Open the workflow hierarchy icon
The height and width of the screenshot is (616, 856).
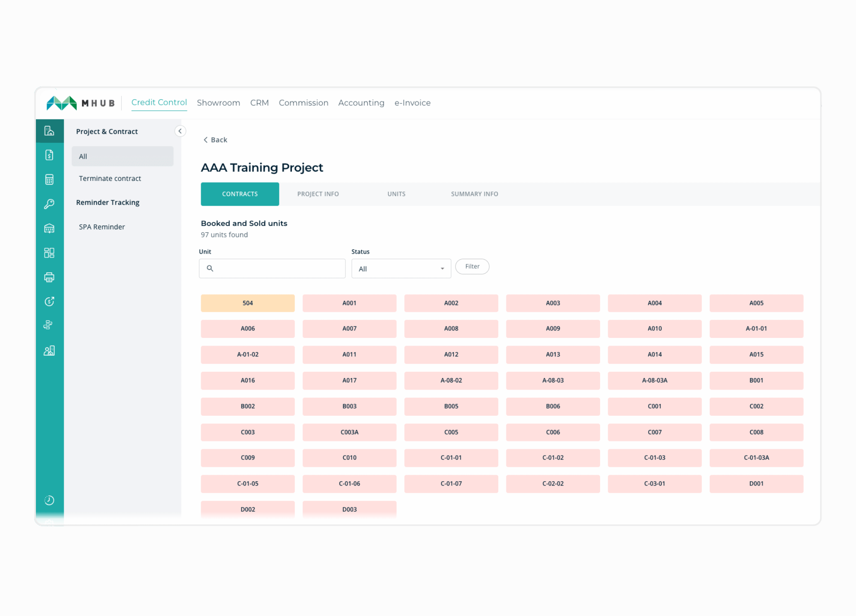(x=48, y=325)
